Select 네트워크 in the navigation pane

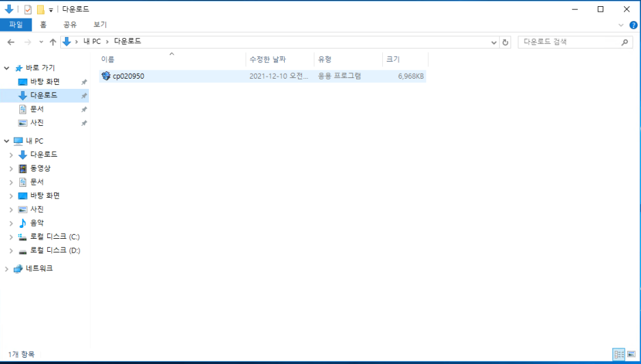[39, 268]
